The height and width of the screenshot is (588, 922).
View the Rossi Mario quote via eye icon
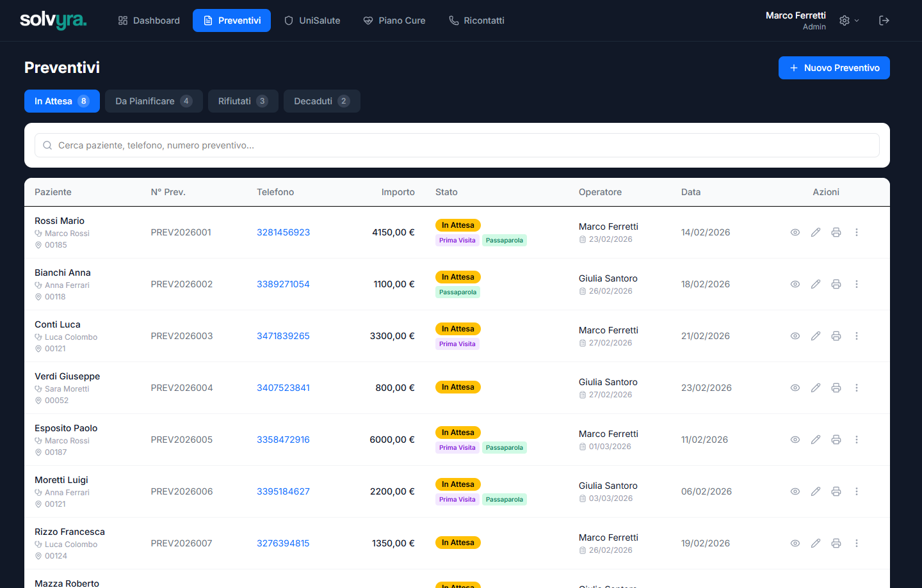click(x=795, y=232)
